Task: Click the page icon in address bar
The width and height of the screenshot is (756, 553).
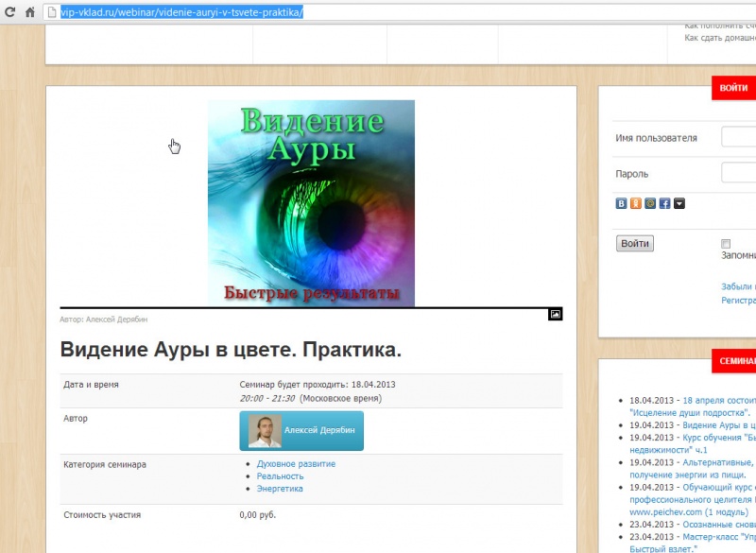Action: [53, 13]
